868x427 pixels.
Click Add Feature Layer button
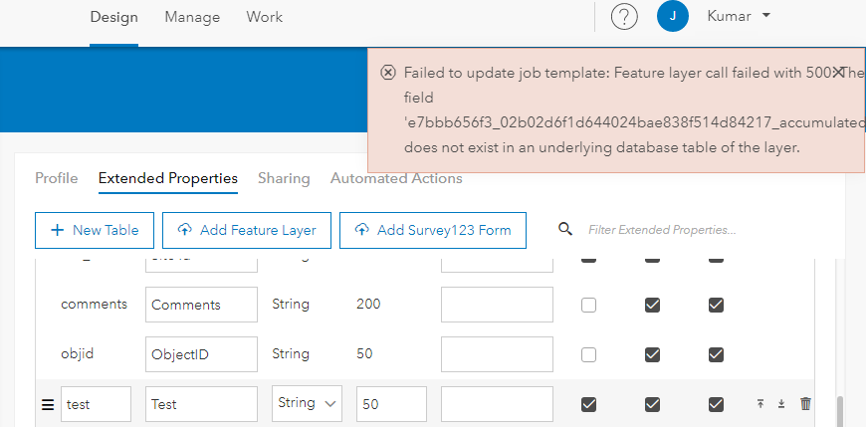point(246,230)
